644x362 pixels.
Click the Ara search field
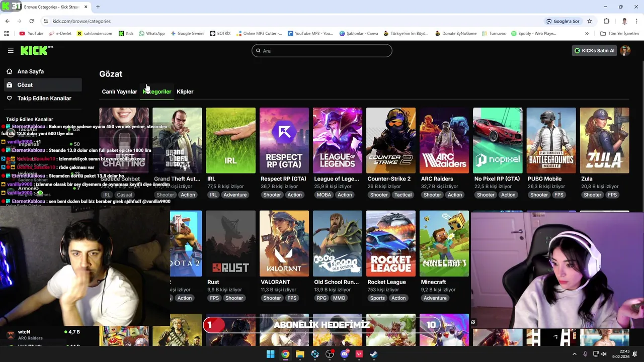click(x=322, y=51)
